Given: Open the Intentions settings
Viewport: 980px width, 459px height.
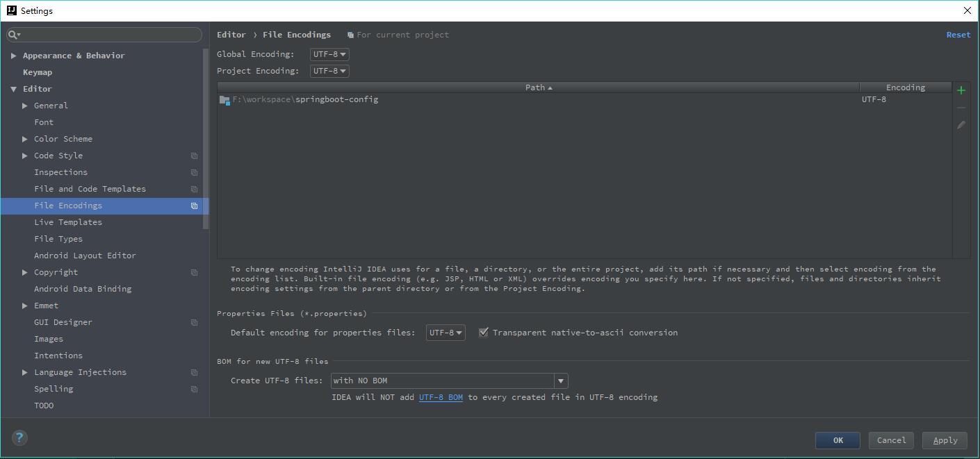Looking at the screenshot, I should pyautogui.click(x=58, y=356).
